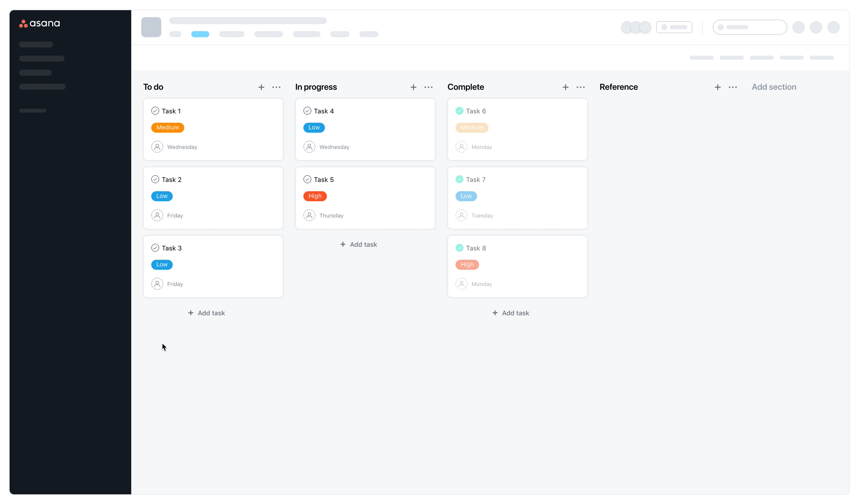Viewport: 858px width, 504px height.
Task: Select the highlighted blue project tab
Action: [x=200, y=34]
